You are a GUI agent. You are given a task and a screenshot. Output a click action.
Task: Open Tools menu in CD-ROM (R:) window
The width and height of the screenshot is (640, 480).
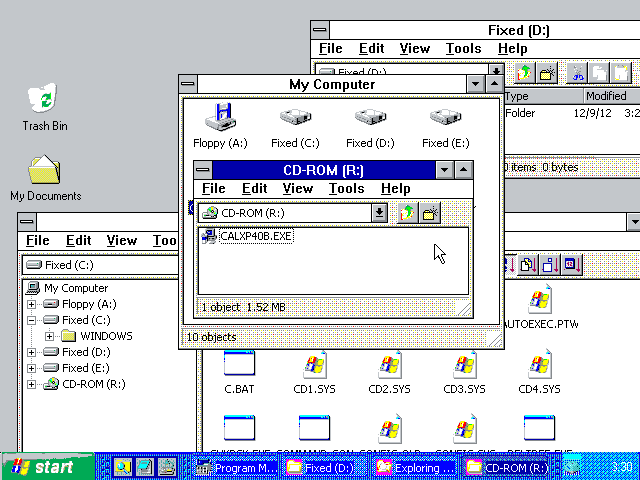[347, 189]
